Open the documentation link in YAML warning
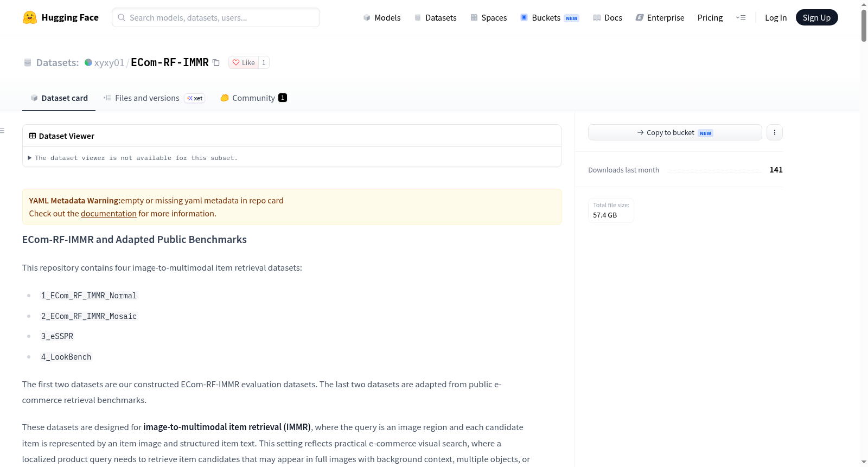Image resolution: width=868 pixels, height=467 pixels. coord(108,214)
